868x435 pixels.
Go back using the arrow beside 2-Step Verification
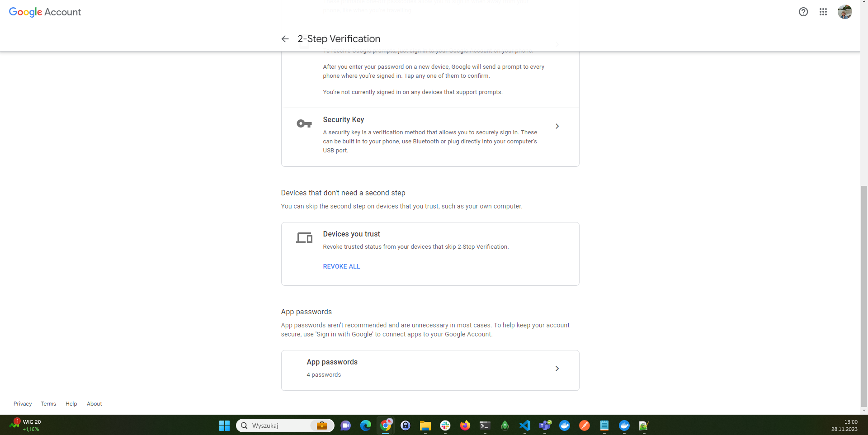tap(285, 39)
